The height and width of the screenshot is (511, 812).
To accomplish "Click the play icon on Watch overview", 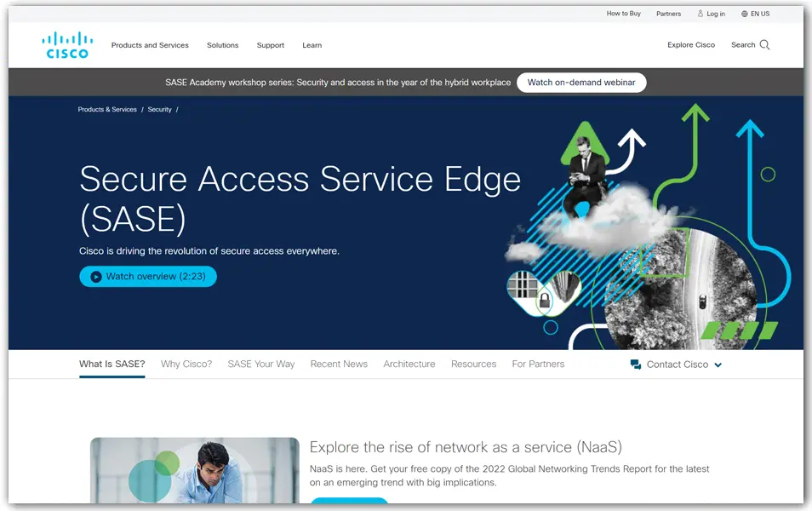I will click(x=96, y=277).
